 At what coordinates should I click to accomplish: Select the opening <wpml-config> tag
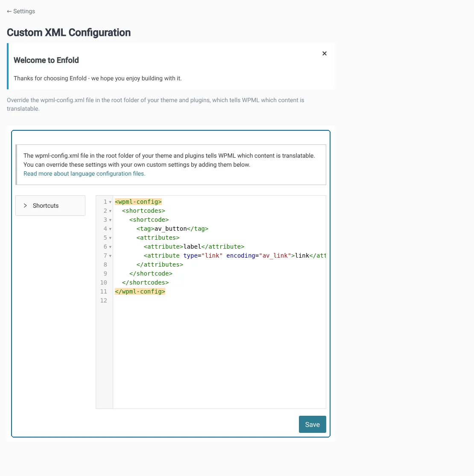tap(138, 202)
